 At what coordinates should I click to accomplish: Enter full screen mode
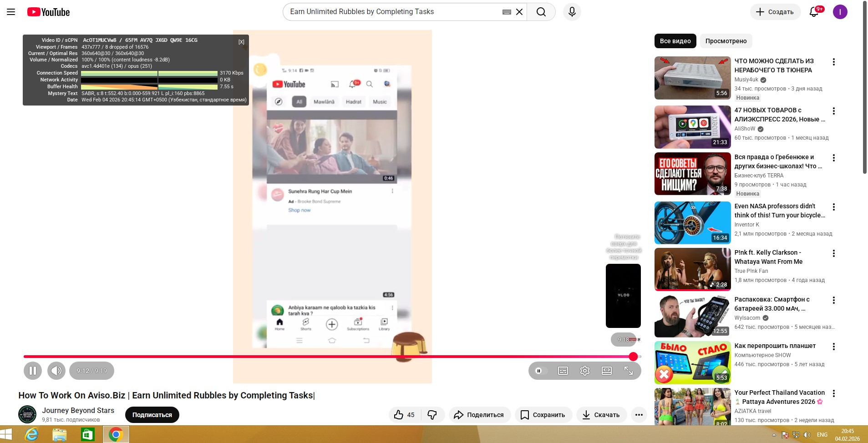tap(629, 371)
